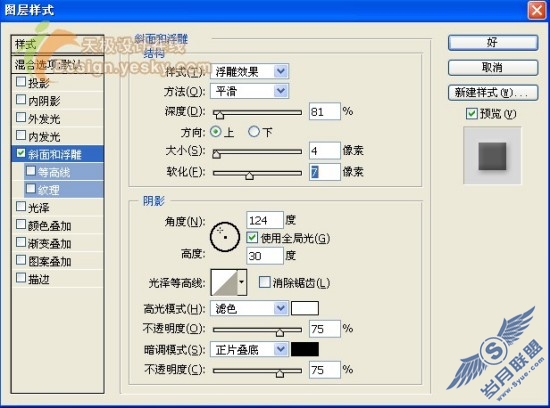Viewport: 550px width, 408px height.
Task: Click the highlight 不透明度(O) opacity slider handle
Action: click(280, 332)
